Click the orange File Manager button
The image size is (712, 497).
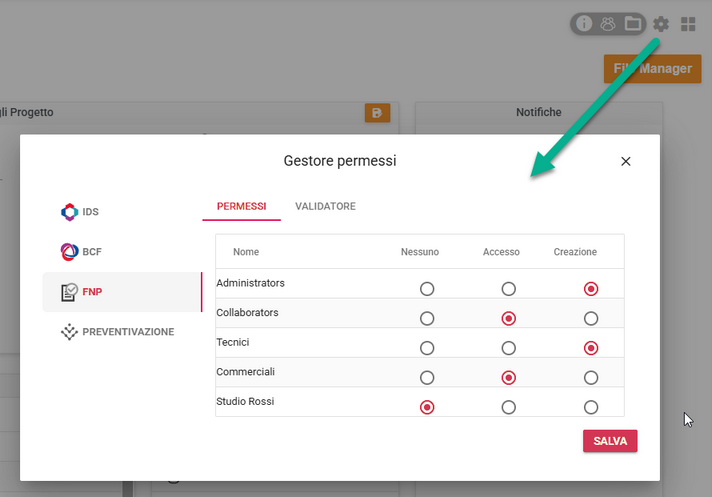tap(652, 68)
